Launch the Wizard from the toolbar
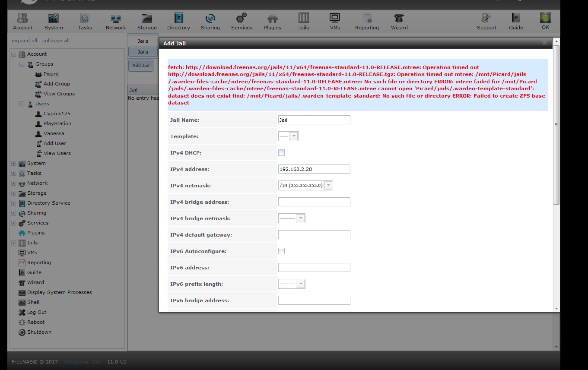The width and height of the screenshot is (588, 370). coord(399,22)
